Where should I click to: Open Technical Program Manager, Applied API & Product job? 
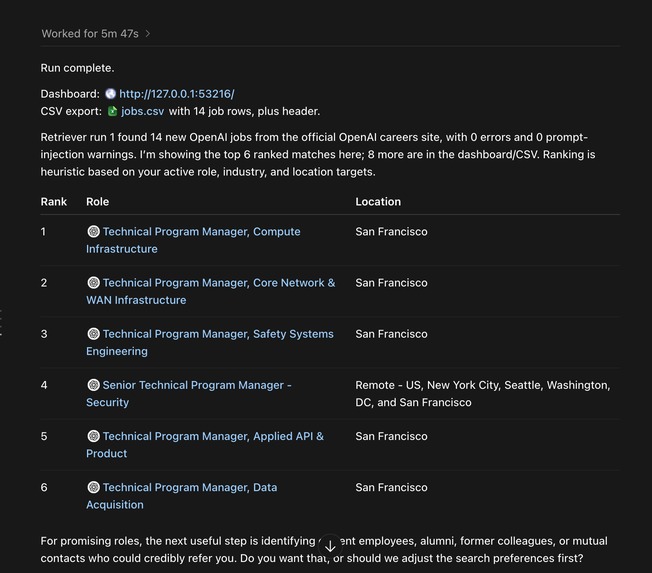[x=205, y=445]
